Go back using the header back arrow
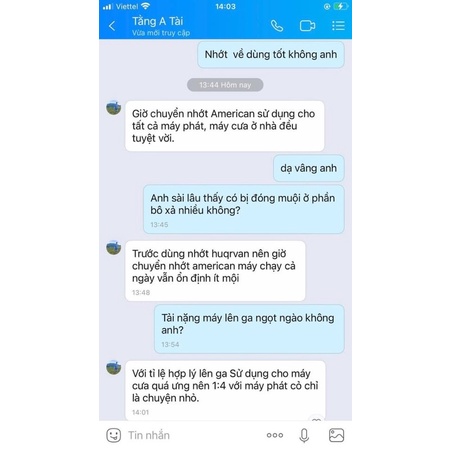Image resolution: width=450 pixels, height=450 pixels. (x=112, y=26)
